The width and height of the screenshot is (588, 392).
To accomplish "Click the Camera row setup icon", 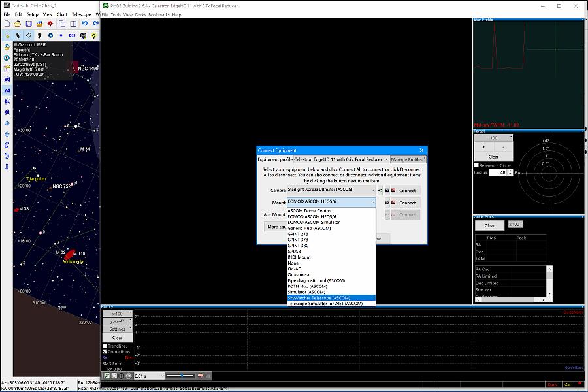I will point(387,191).
